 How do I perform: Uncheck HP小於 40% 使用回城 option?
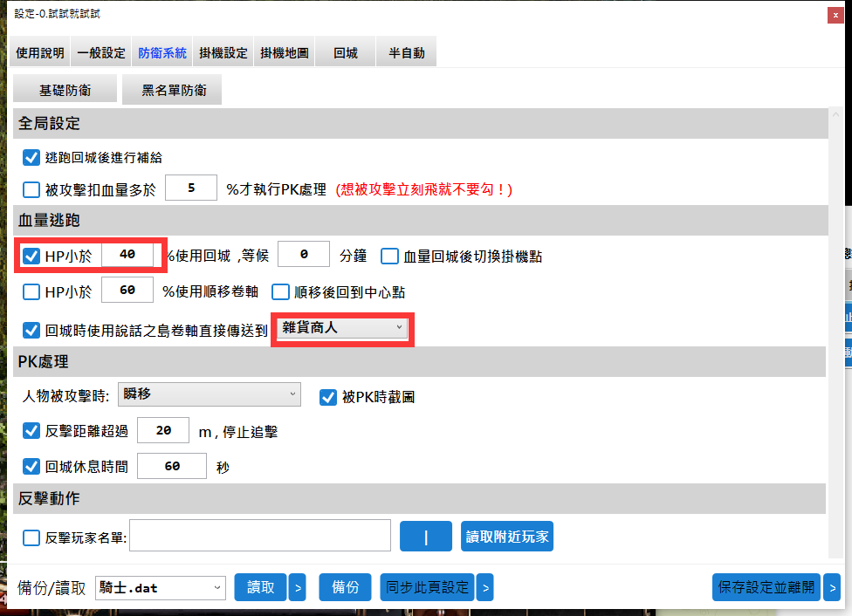[32, 255]
